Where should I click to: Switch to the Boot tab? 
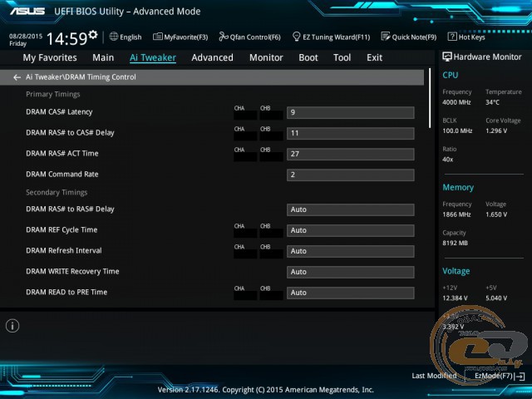click(x=308, y=57)
